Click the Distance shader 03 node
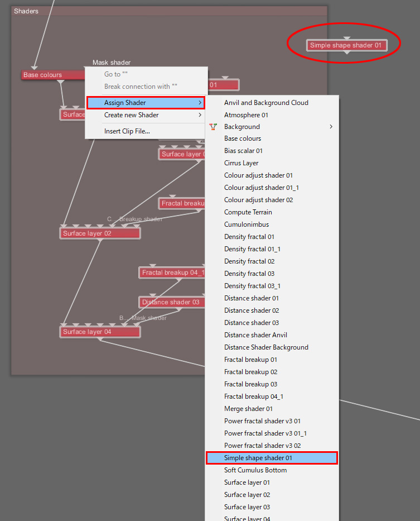Viewport: 420px width, 521px height. click(170, 302)
